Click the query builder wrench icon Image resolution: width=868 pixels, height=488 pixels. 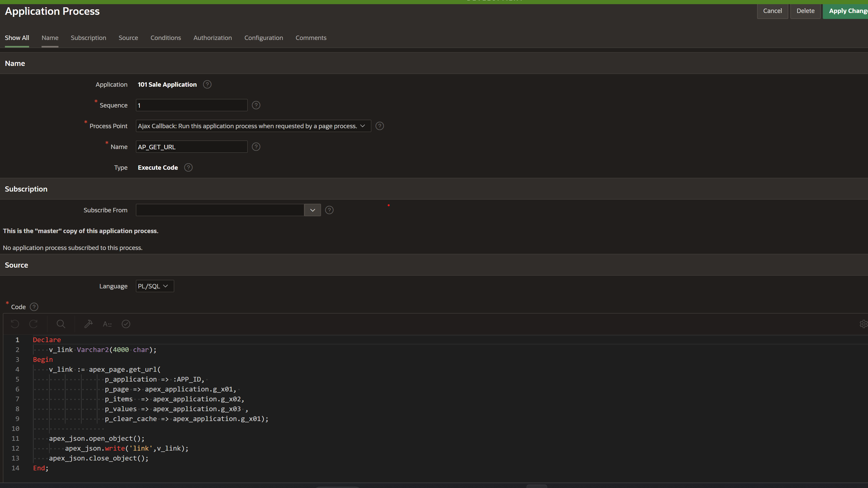pos(88,324)
